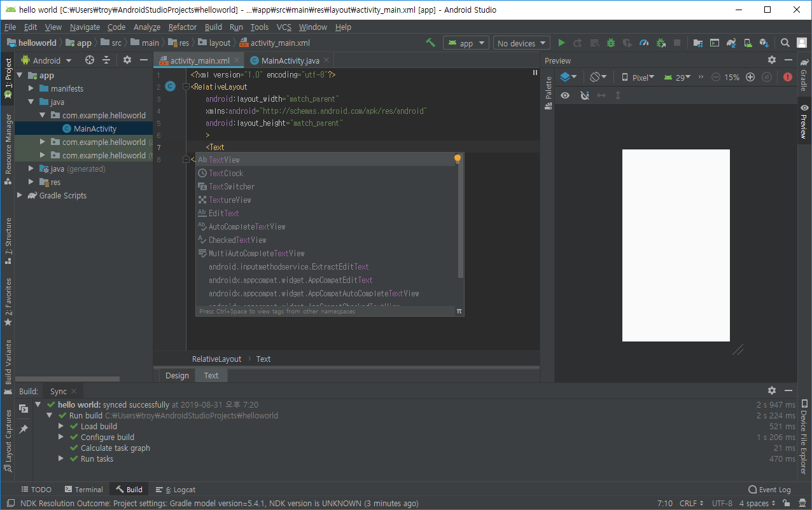Toggle Preview view options eye icon
Image resolution: width=812 pixels, height=510 pixels.
click(x=564, y=95)
